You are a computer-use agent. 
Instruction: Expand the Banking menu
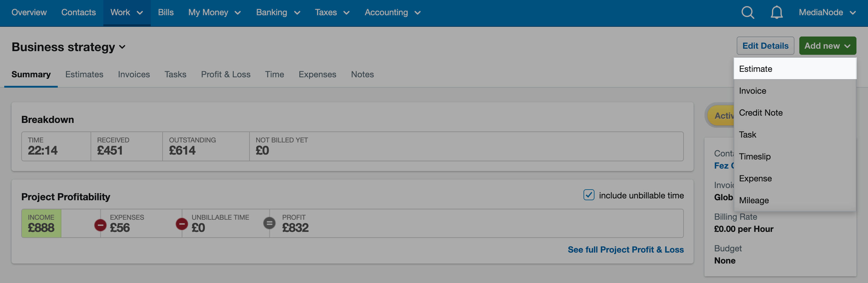(278, 12)
